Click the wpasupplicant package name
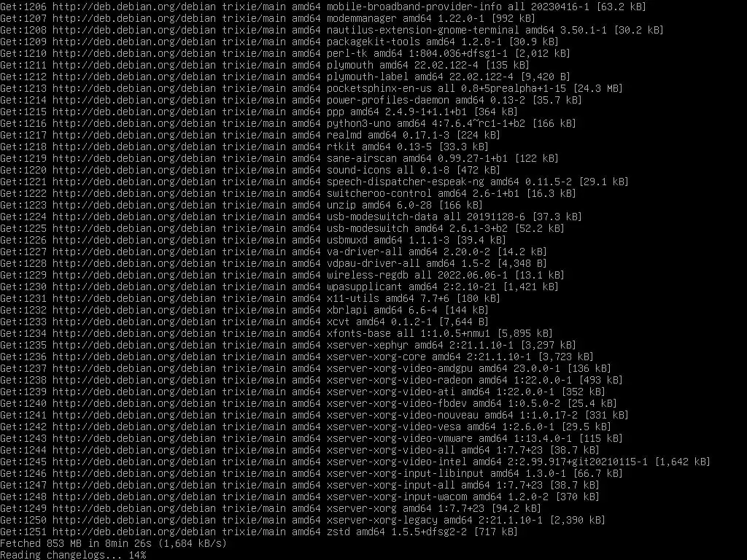Viewport: 747px width, 560px height. coord(365,287)
